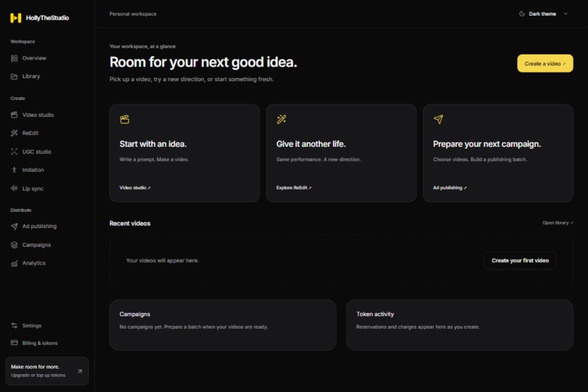The height and width of the screenshot is (392, 588).
Task: Open the Dark theme selector label
Action: [x=542, y=14]
